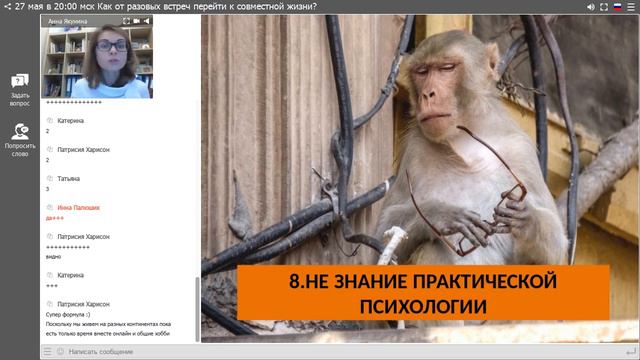
Task: Click the chat scrollbar handle
Action: click(198, 309)
